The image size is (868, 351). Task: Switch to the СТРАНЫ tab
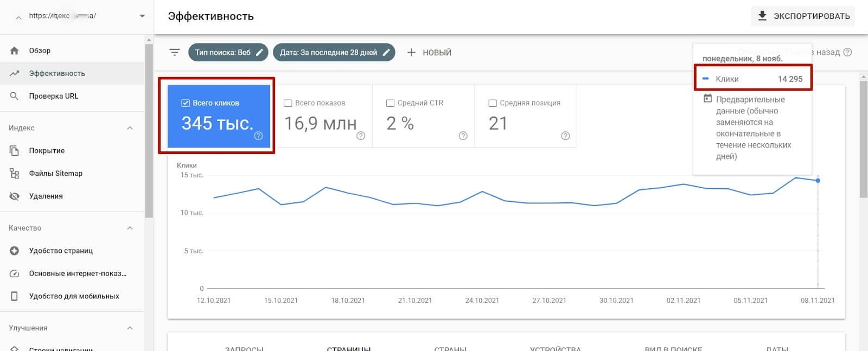pos(450,348)
